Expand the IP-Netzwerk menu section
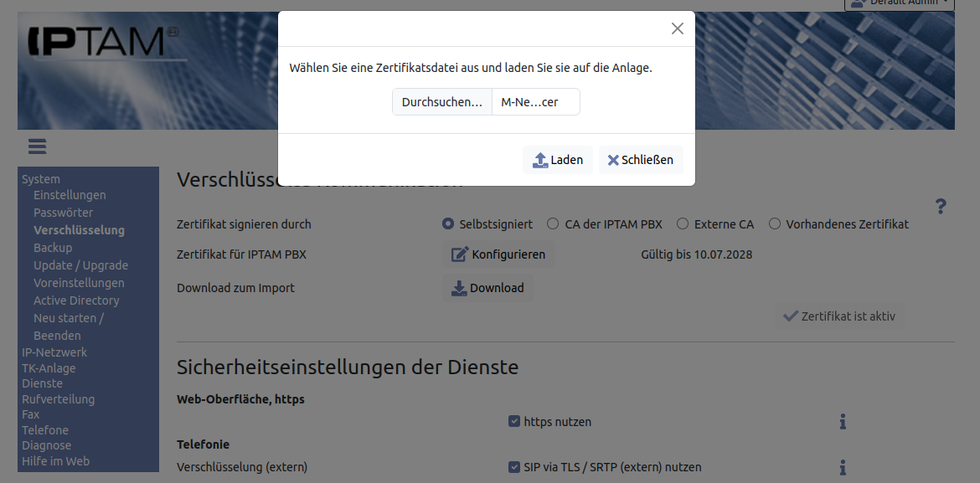The width and height of the screenshot is (980, 483). [54, 352]
